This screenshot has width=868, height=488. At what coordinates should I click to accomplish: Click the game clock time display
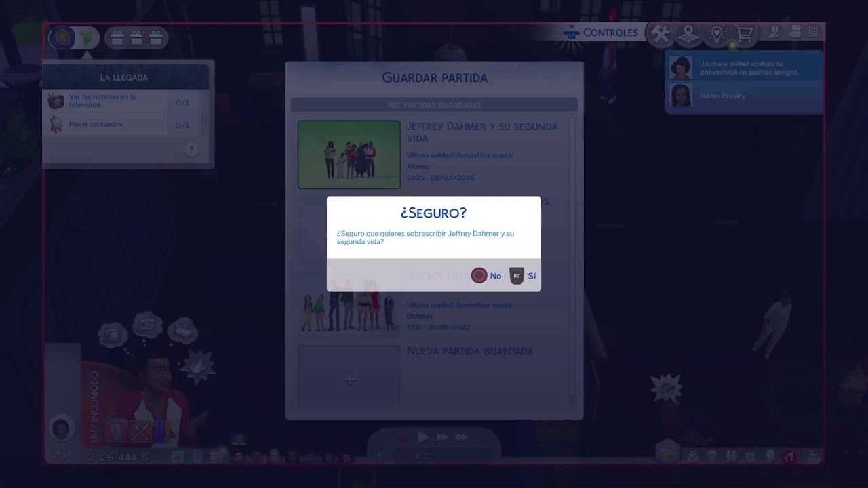pyautogui.click(x=422, y=457)
